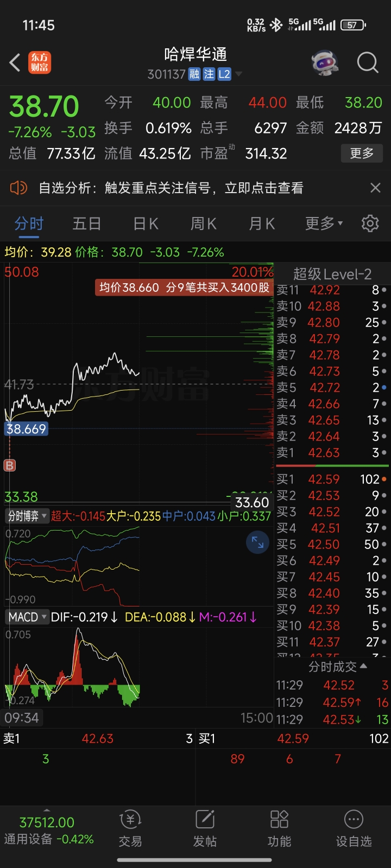Select 买1 42.59 order book row
The width and height of the screenshot is (391, 868).
[x=332, y=480]
